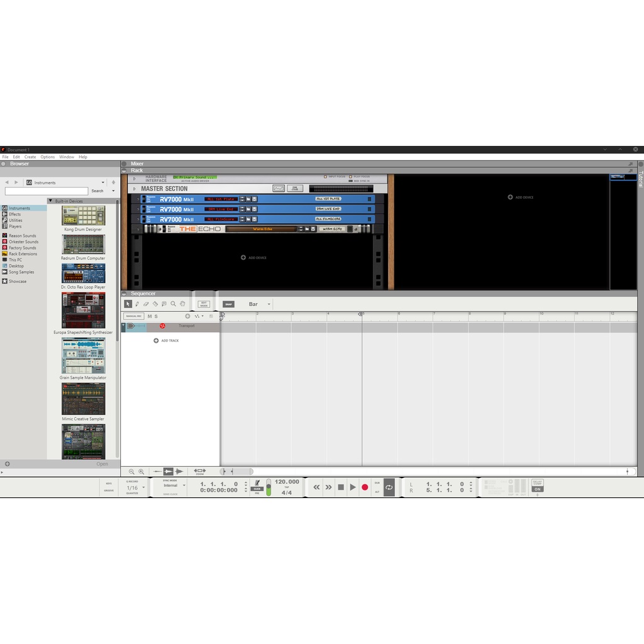Open the Create menu
644x644 pixels.
click(30, 157)
